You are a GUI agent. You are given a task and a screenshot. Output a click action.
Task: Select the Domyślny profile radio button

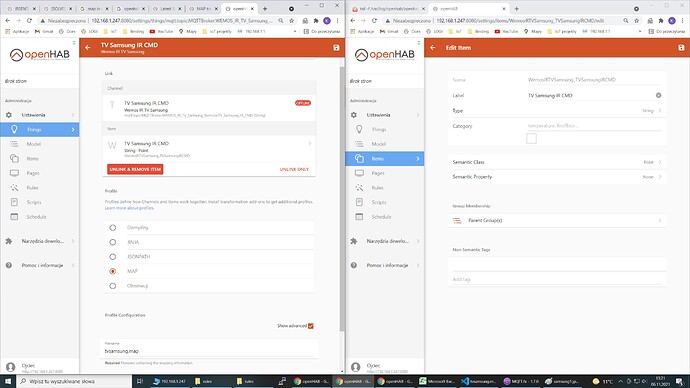[x=113, y=228]
